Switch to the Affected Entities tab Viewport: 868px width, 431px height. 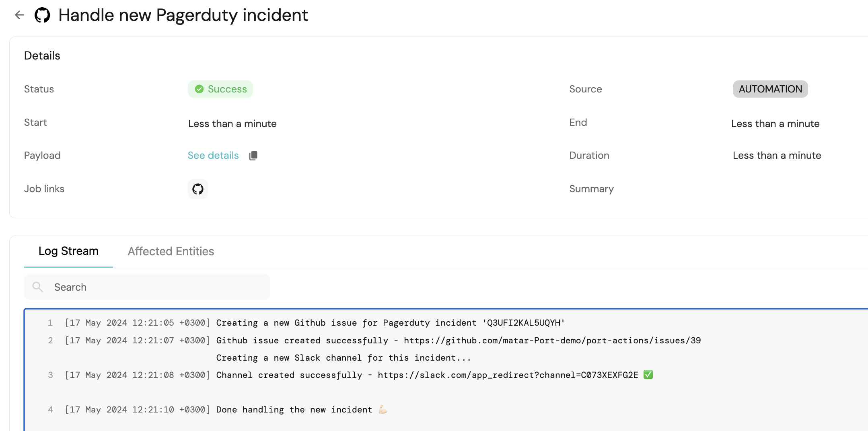(x=171, y=251)
